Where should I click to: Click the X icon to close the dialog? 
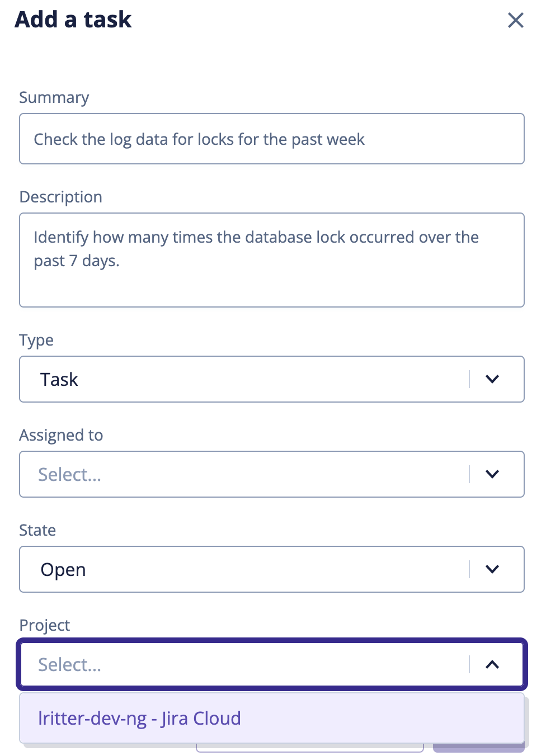(x=515, y=20)
